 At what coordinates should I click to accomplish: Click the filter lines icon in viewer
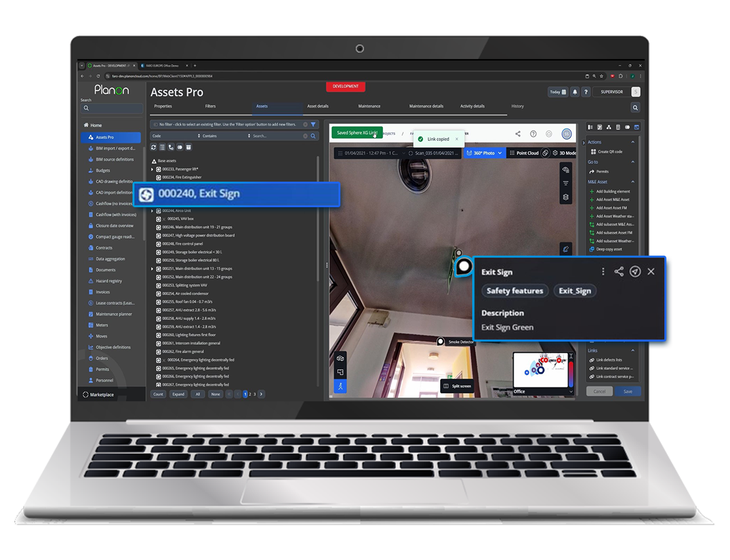(x=565, y=183)
